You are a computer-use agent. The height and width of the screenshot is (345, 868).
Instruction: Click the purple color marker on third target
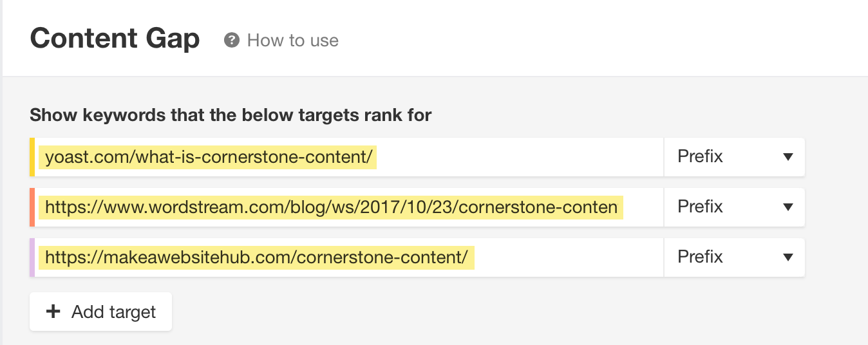pyautogui.click(x=32, y=257)
